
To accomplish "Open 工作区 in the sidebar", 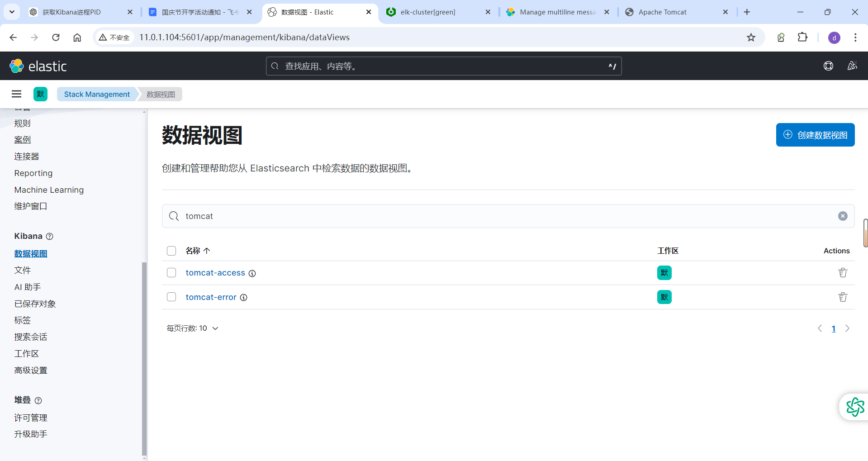I will pyautogui.click(x=27, y=354).
